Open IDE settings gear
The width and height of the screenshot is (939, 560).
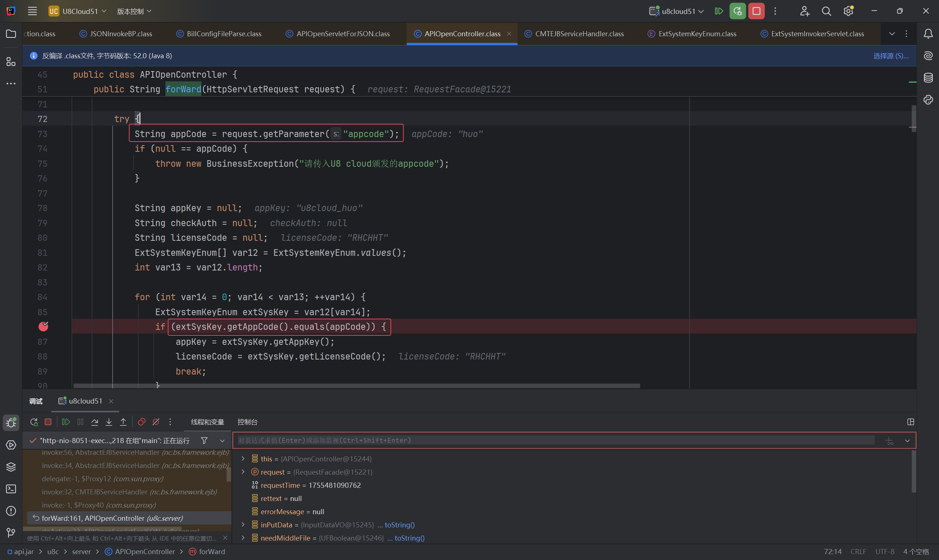pyautogui.click(x=848, y=11)
